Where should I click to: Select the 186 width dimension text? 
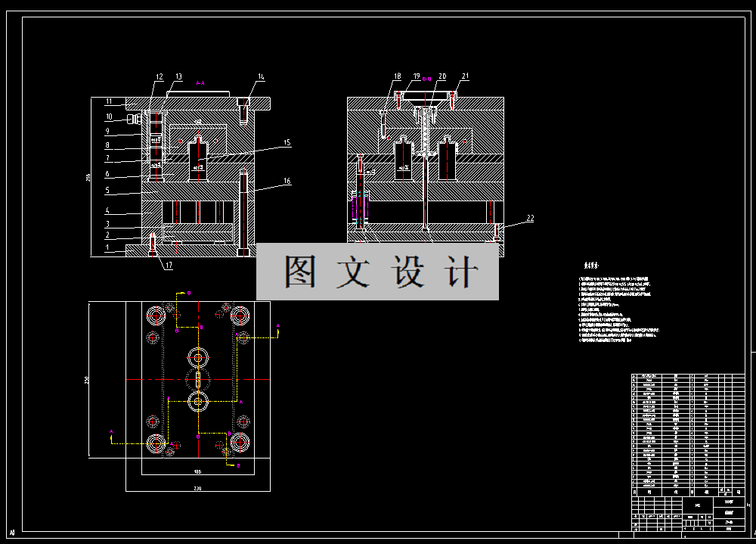197,471
